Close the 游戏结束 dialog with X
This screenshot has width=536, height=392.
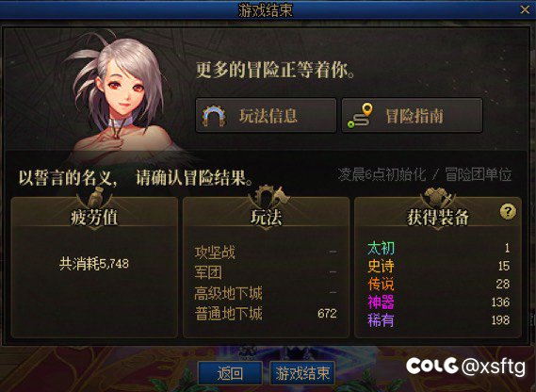pos(525,9)
